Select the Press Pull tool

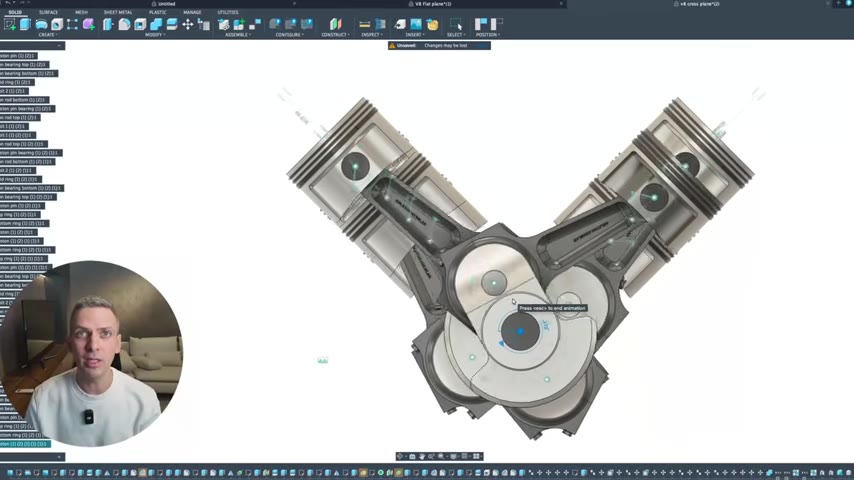click(x=108, y=24)
